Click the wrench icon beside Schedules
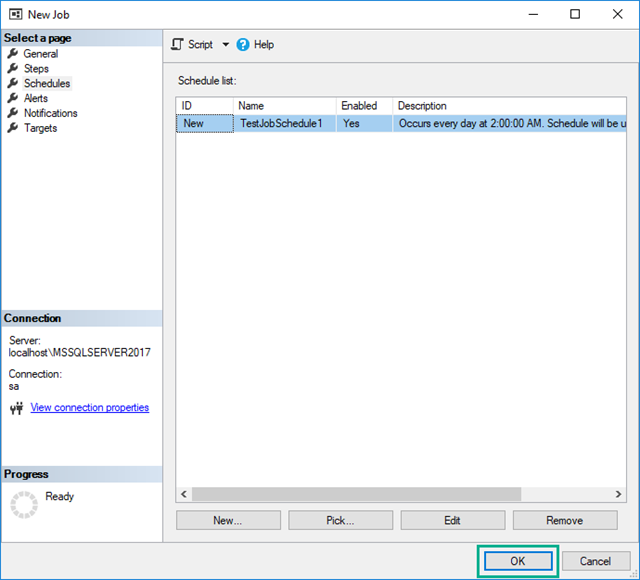The width and height of the screenshot is (640, 580). click(x=13, y=84)
